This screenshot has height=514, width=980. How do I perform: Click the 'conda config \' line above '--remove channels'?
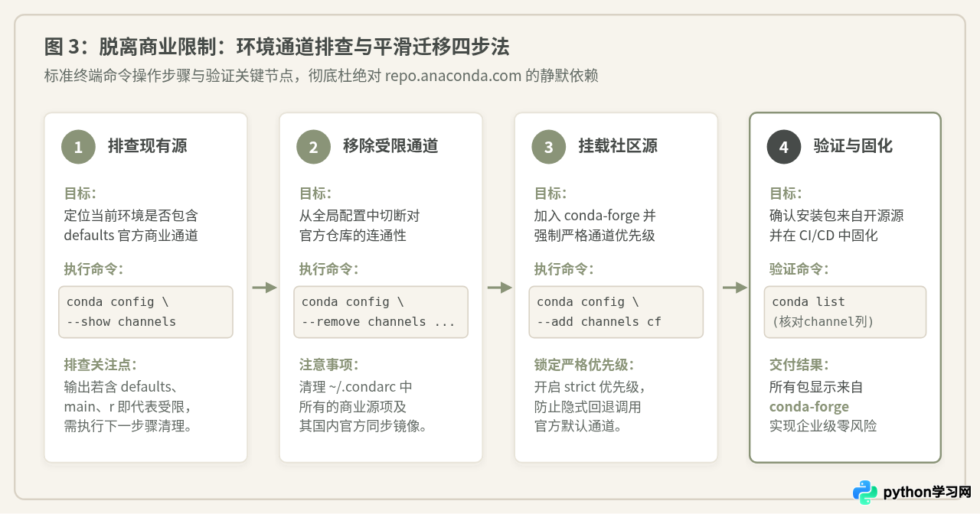[x=352, y=302]
